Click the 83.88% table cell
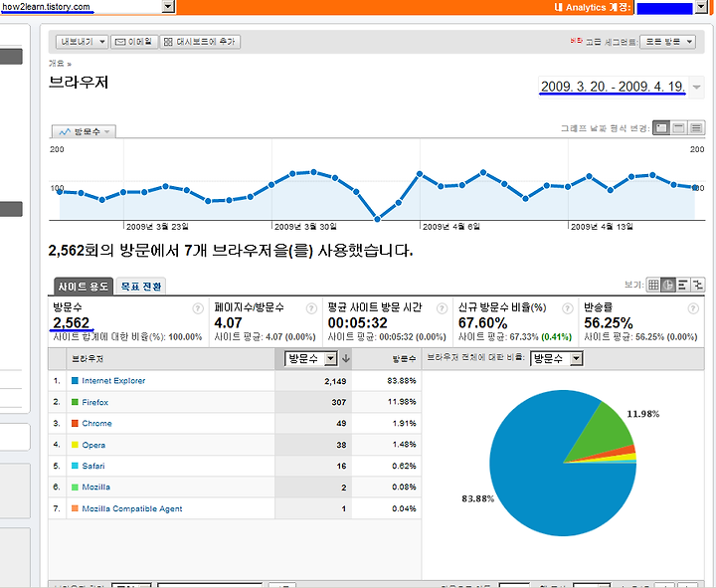 402,381
